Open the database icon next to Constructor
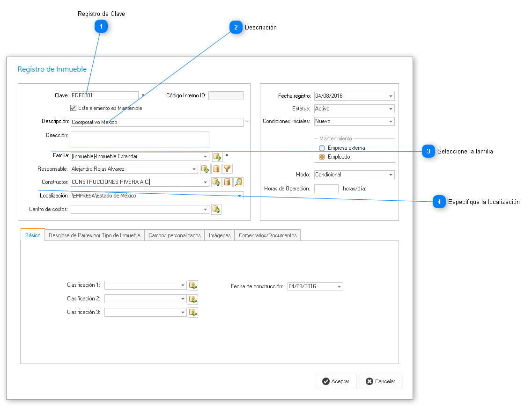 [x=227, y=182]
